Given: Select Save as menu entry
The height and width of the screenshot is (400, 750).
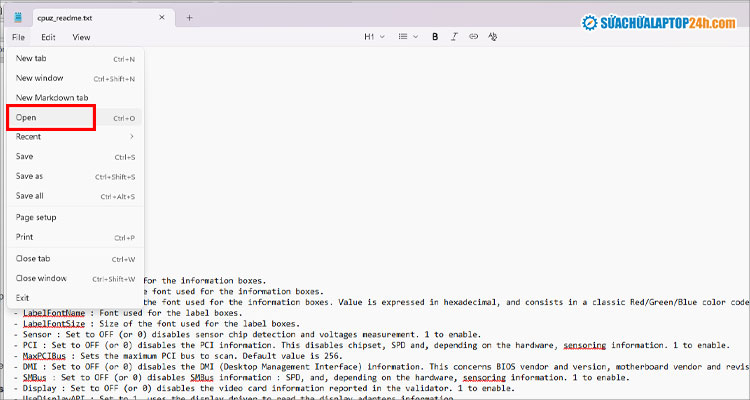Looking at the screenshot, I should (75, 177).
